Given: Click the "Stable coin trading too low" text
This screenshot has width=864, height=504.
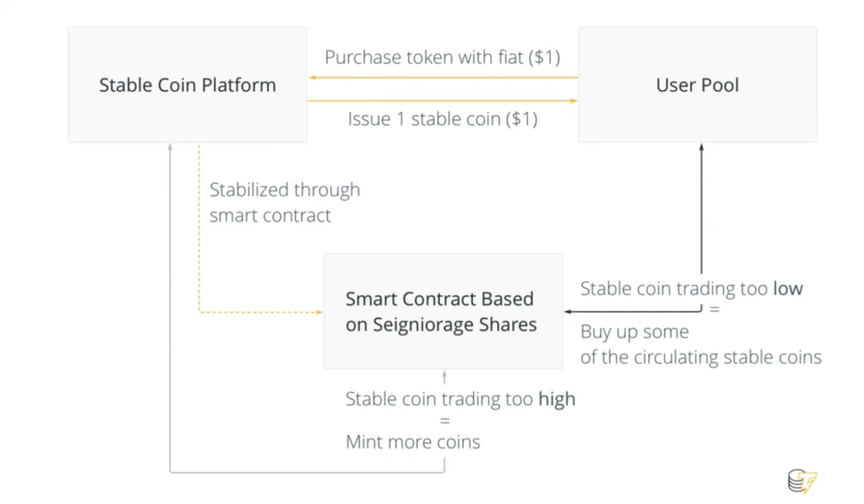Looking at the screenshot, I should coord(690,289).
